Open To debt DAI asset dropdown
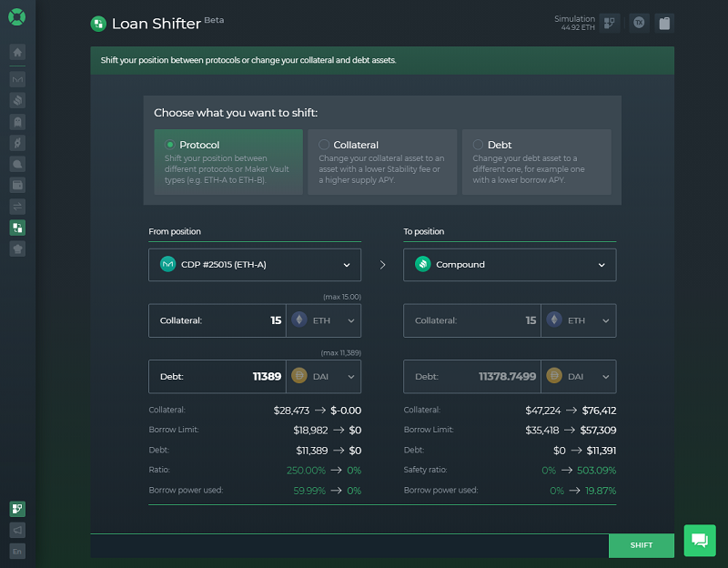728x568 pixels. tap(579, 377)
